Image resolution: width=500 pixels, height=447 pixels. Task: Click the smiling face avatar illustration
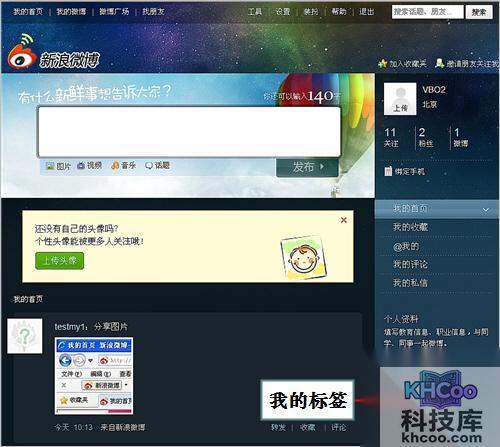[x=304, y=258]
